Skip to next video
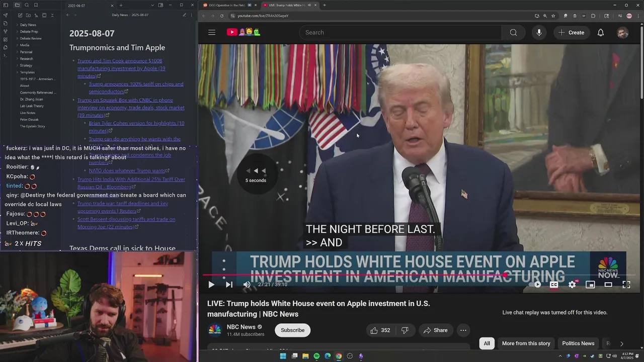This screenshot has height=362, width=644. pos(229,285)
